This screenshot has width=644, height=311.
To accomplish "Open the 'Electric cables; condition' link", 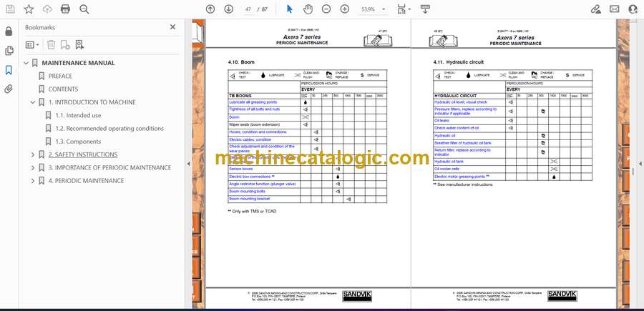I will [x=250, y=139].
